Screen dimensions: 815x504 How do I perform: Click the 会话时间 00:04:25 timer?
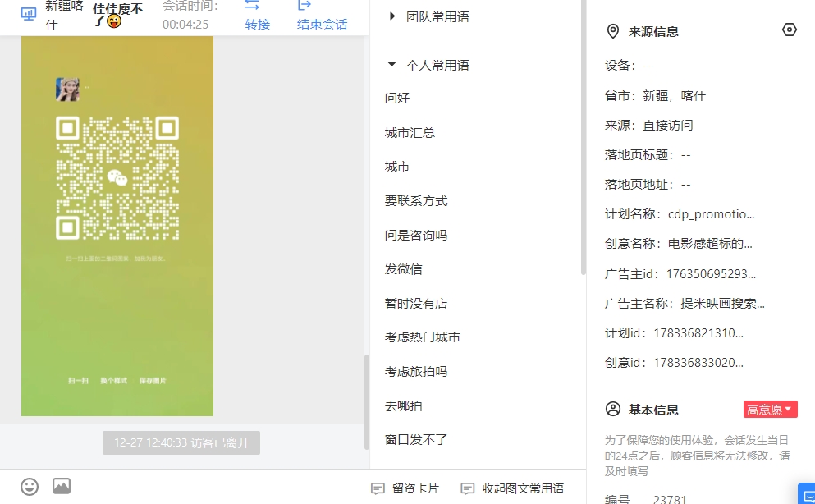185,25
